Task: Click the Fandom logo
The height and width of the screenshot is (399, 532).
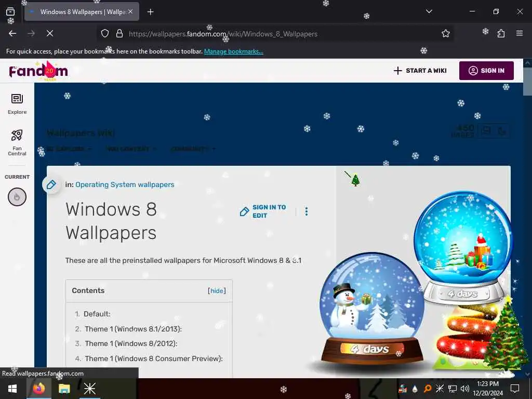Action: point(38,71)
